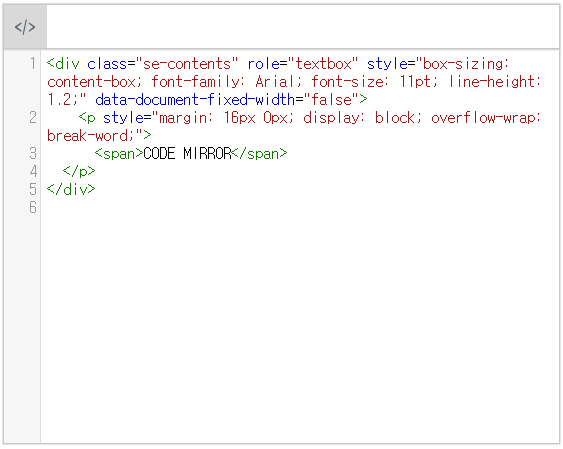Click the "false" attribute value
563x449 pixels.
(x=331, y=100)
